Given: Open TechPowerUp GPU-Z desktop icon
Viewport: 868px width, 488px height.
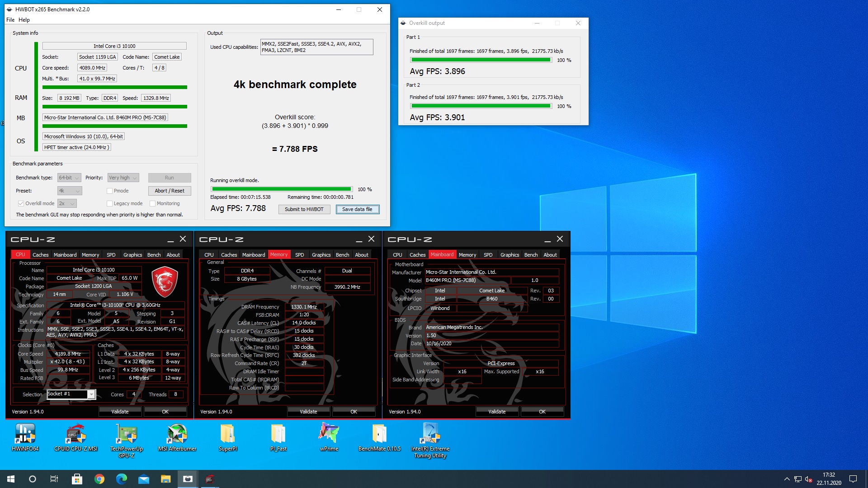Looking at the screenshot, I should (x=127, y=440).
